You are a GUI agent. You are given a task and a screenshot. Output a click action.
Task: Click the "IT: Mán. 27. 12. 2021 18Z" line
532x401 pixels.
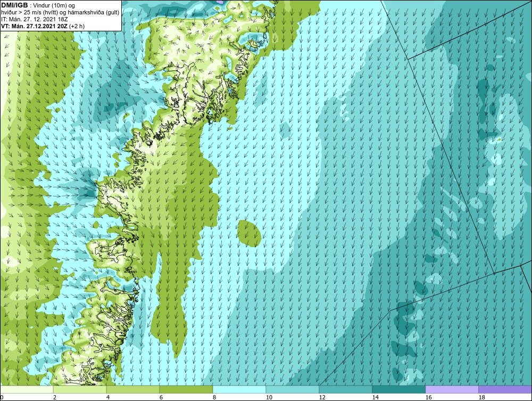(x=34, y=19)
